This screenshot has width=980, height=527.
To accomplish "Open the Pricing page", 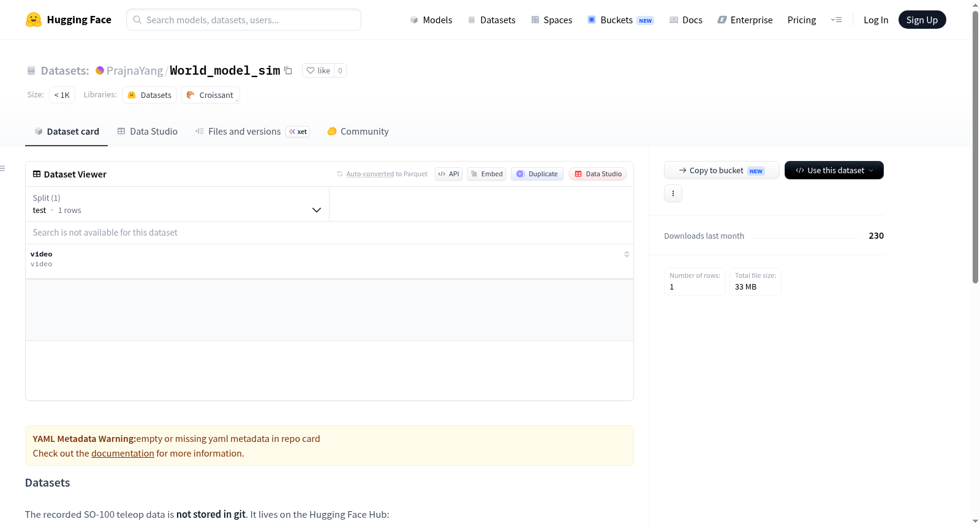I will click(x=802, y=20).
